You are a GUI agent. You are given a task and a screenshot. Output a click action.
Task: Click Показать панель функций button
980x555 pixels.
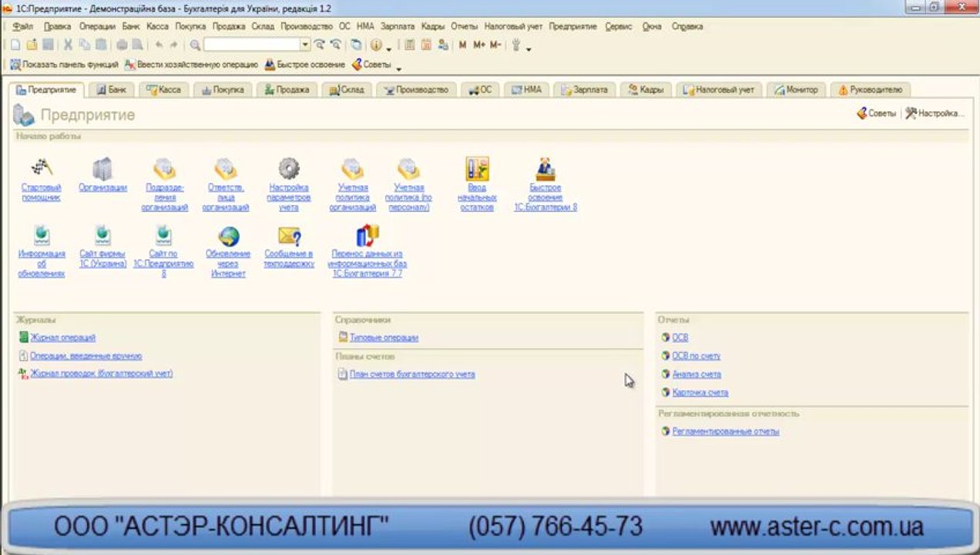tap(64, 65)
